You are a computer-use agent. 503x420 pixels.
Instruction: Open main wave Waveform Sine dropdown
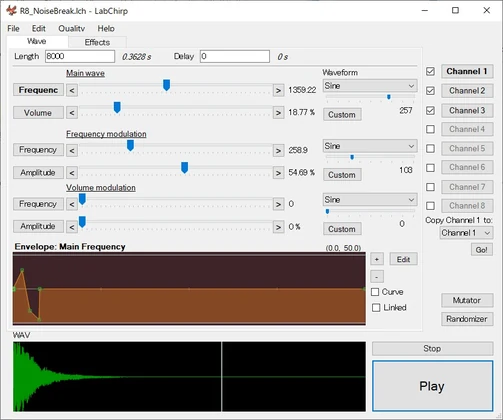tap(370, 86)
